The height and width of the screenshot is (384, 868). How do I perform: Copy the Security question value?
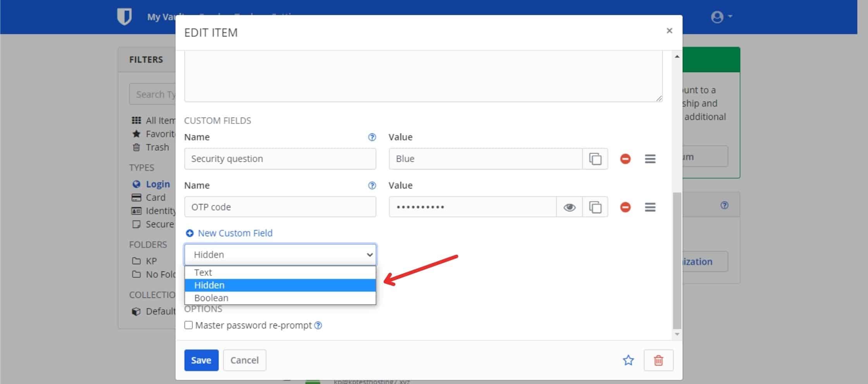point(595,159)
